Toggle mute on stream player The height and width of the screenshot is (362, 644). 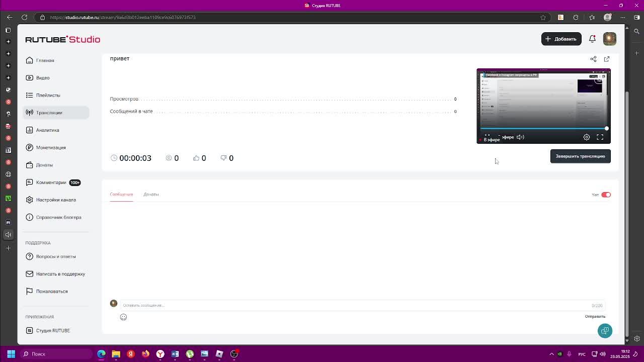(x=520, y=137)
